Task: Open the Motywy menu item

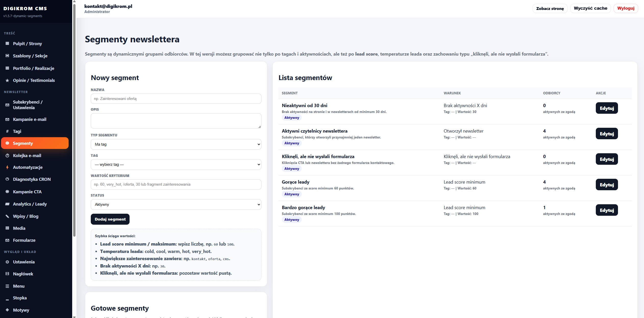Action: [35, 310]
